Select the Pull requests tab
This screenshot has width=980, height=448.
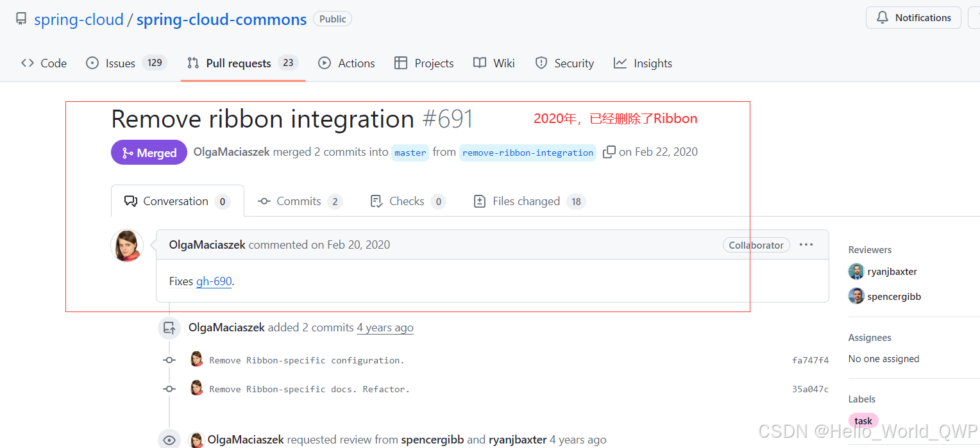click(242, 63)
